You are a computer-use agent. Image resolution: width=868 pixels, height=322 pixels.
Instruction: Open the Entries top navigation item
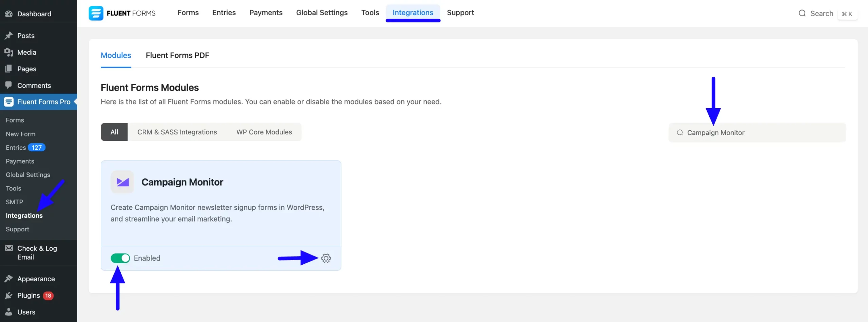224,13
